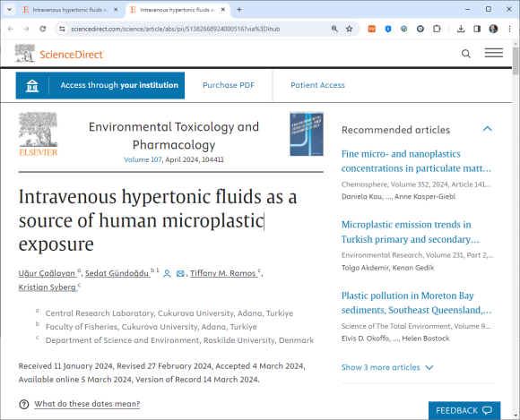This screenshot has width=520, height=420.
Task: Click the browser back arrow
Action: tap(11, 30)
